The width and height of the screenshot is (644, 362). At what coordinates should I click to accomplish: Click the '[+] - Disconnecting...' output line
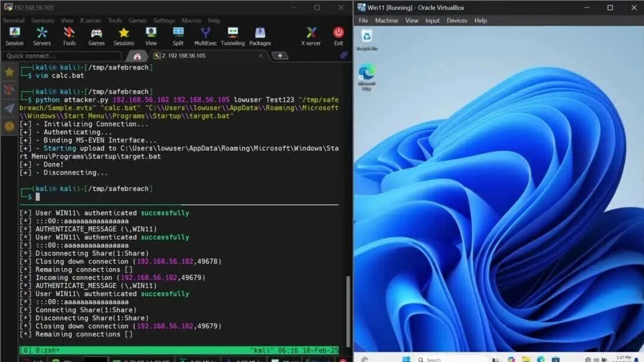[x=63, y=173]
